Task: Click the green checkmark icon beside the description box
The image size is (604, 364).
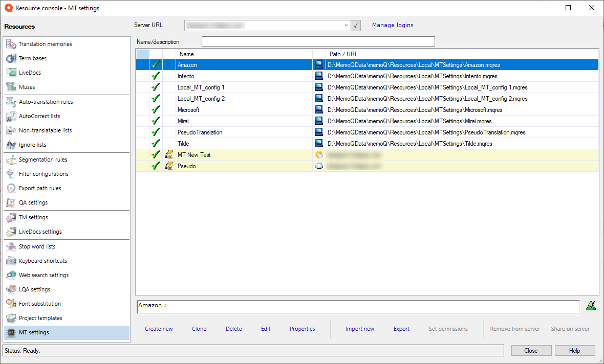Action: coord(591,306)
